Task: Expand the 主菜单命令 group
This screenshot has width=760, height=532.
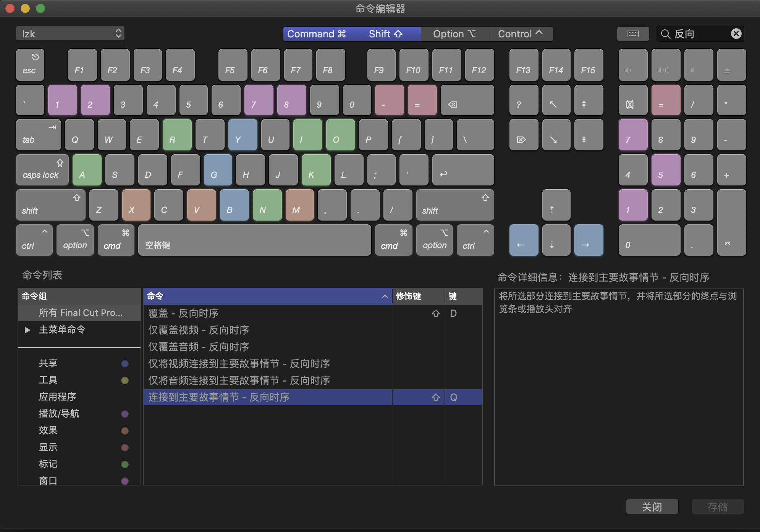Action: [x=27, y=330]
